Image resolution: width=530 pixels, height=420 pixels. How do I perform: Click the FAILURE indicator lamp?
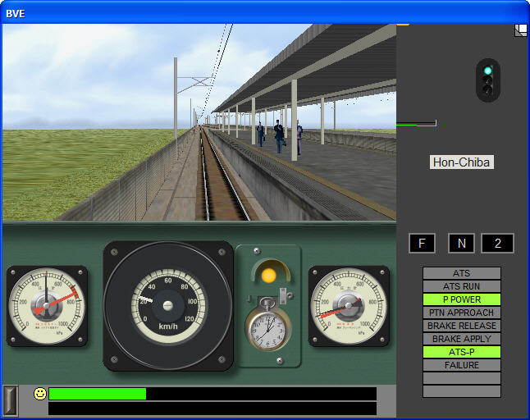click(x=461, y=365)
